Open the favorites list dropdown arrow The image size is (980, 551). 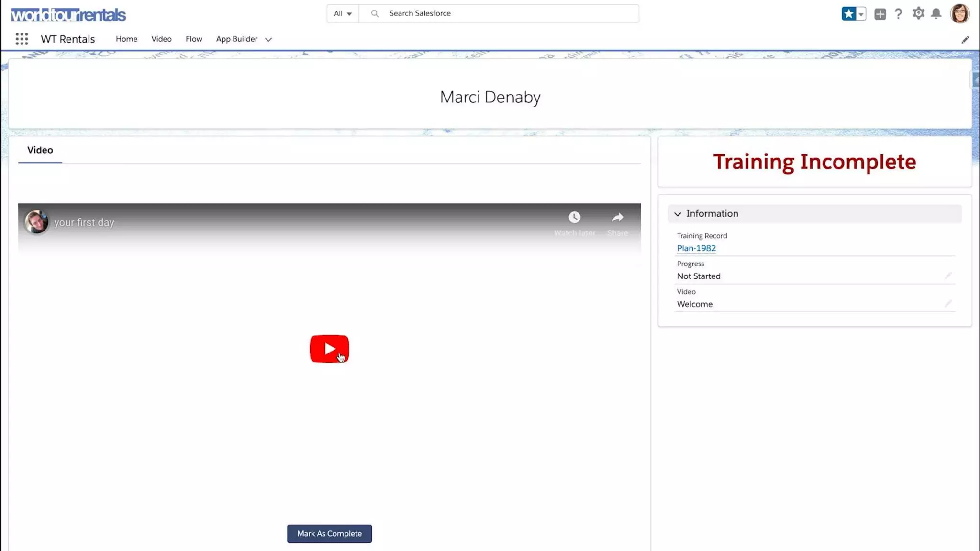pos(861,14)
